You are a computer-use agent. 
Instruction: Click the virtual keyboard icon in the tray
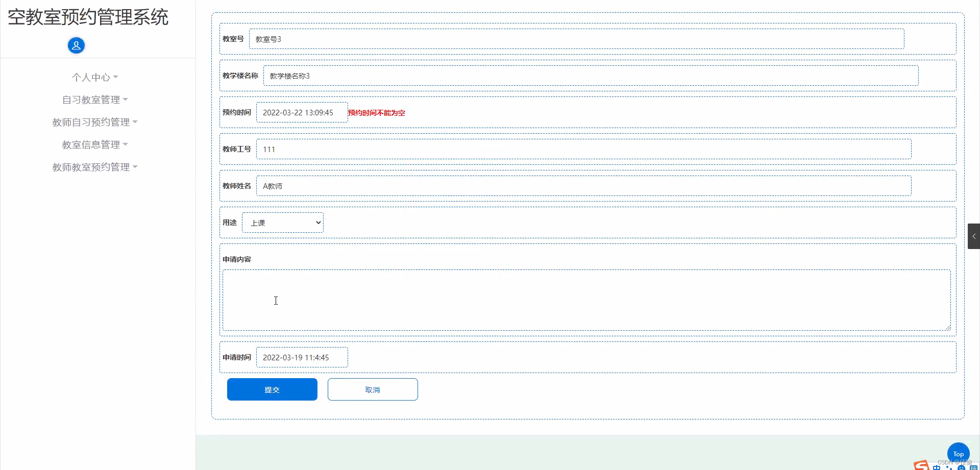[x=973, y=467]
